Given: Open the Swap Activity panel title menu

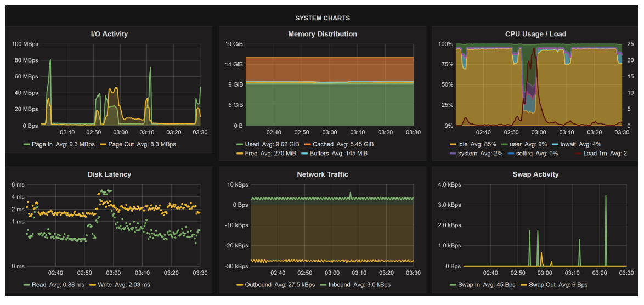Looking at the screenshot, I should point(535,174).
